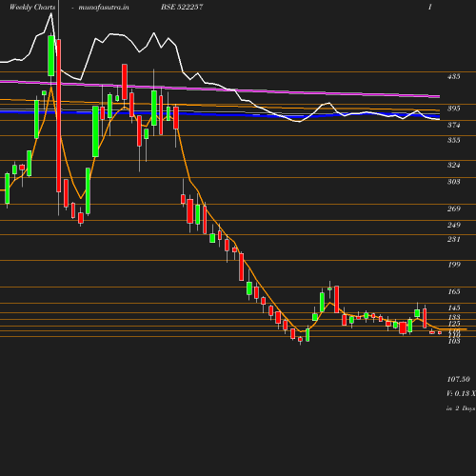
Task: Select the 374 price level label
Action: tap(453, 125)
